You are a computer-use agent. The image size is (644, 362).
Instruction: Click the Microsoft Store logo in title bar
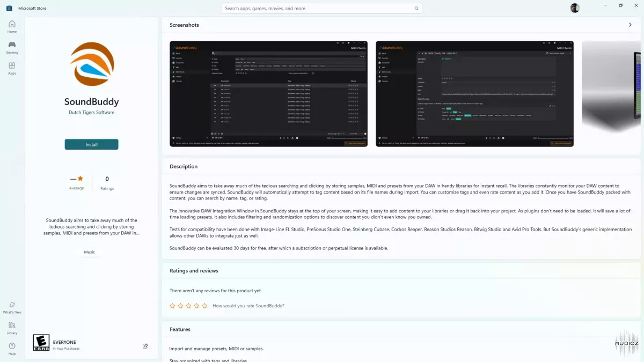coord(9,8)
